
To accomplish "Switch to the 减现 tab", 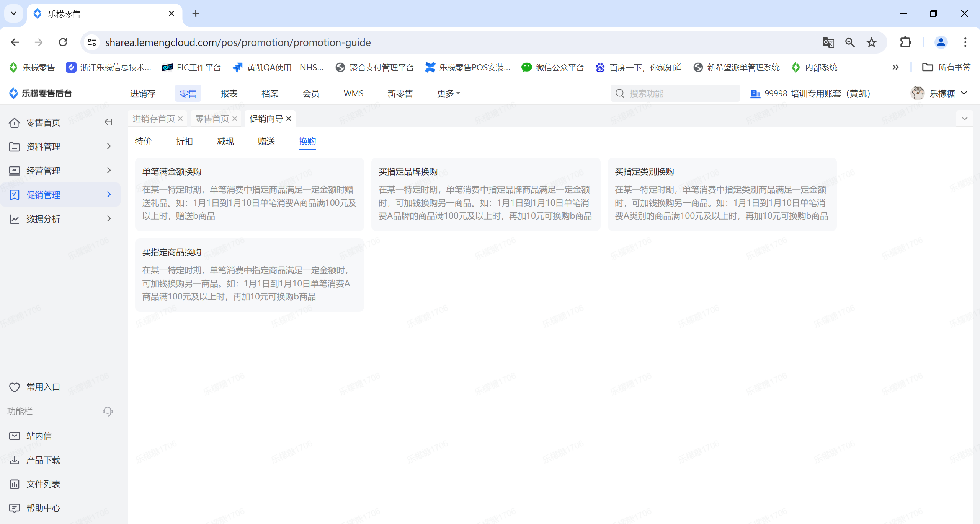I will 225,142.
